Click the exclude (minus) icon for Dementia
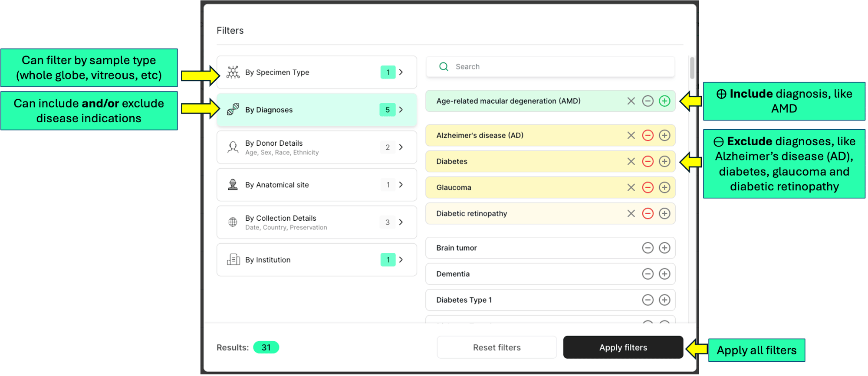 click(x=648, y=274)
